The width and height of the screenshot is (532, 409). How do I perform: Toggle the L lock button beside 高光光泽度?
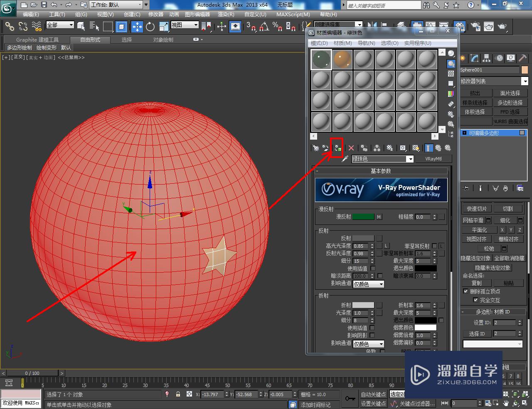[386, 246]
